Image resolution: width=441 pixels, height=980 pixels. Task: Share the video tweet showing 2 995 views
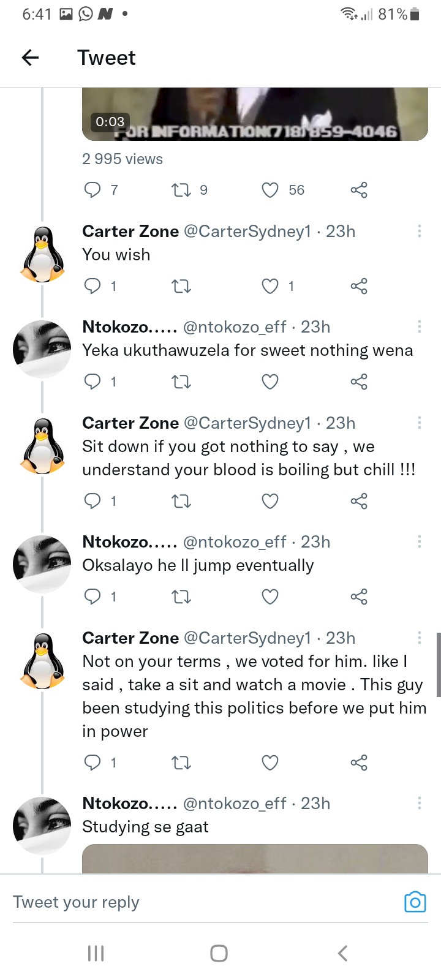[x=359, y=190]
